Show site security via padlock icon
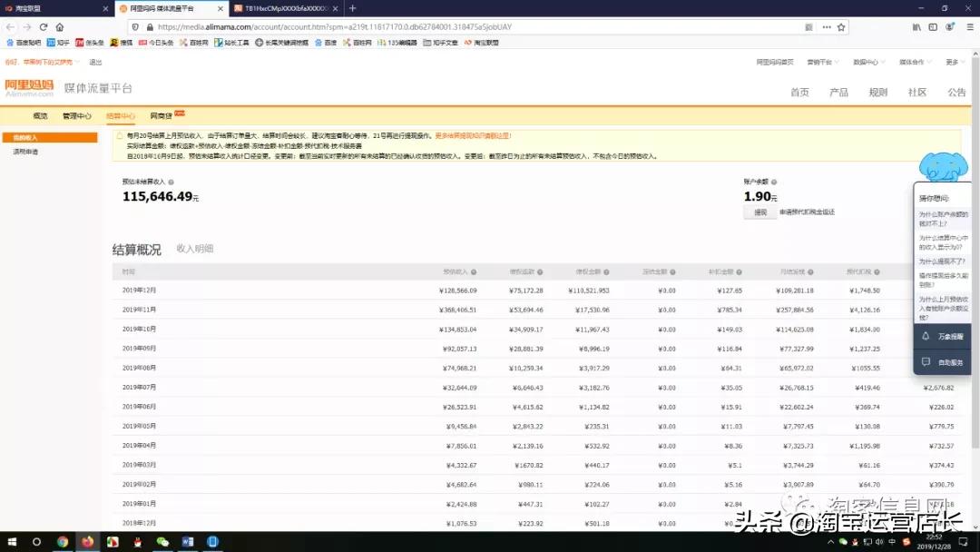This screenshot has width=980, height=552. pyautogui.click(x=150, y=27)
